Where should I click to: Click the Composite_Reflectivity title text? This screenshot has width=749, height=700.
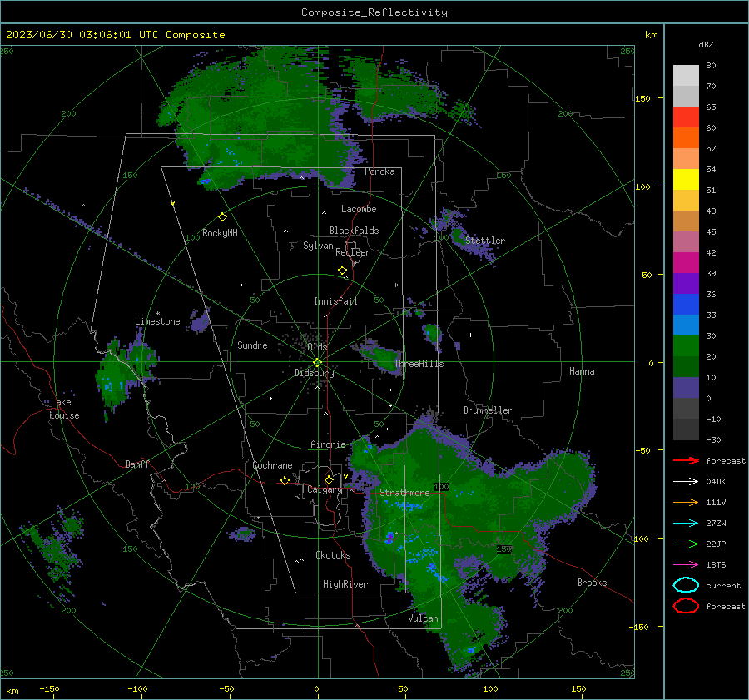[374, 12]
